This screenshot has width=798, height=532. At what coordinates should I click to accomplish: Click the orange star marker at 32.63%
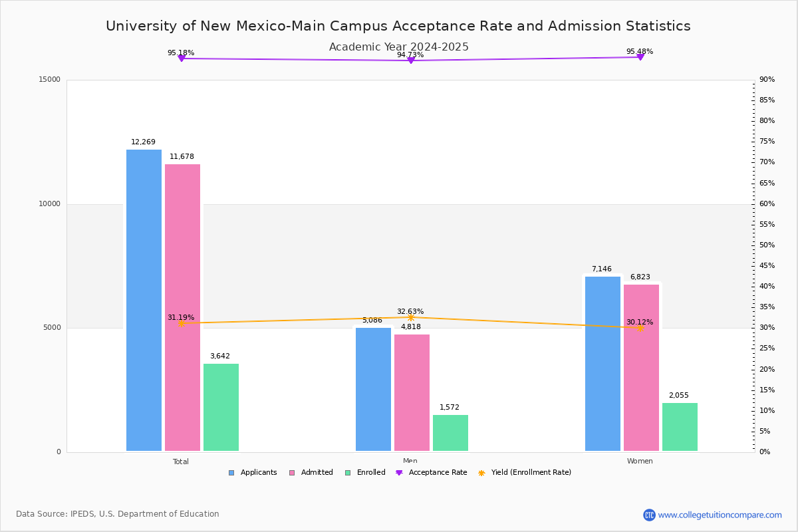(410, 317)
